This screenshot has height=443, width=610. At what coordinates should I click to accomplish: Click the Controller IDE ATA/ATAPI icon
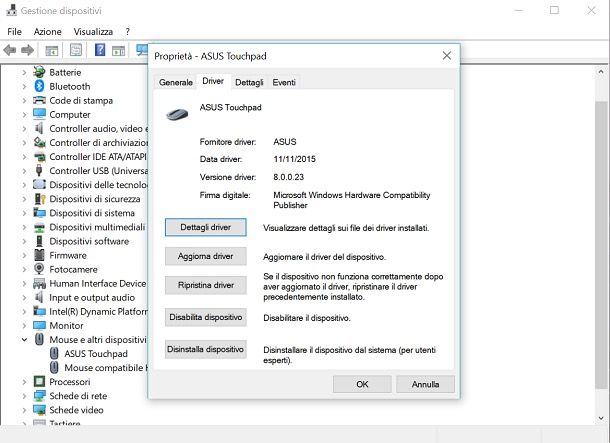[x=39, y=157]
